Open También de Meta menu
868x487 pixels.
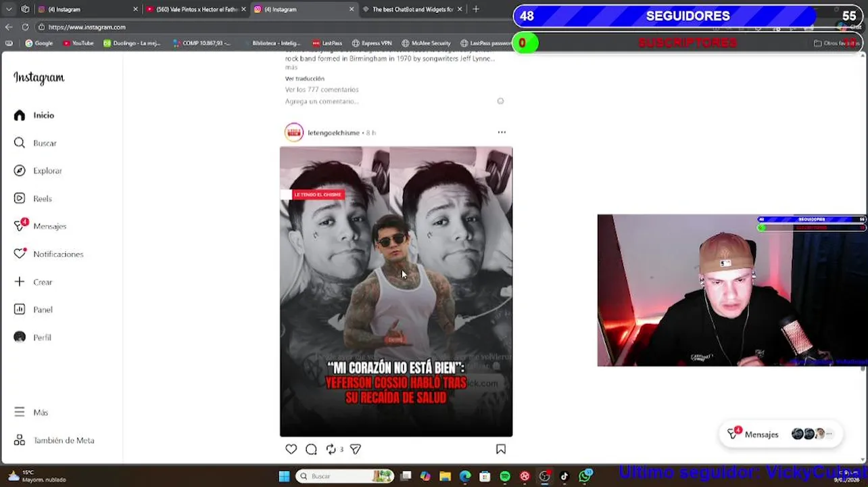tap(54, 440)
